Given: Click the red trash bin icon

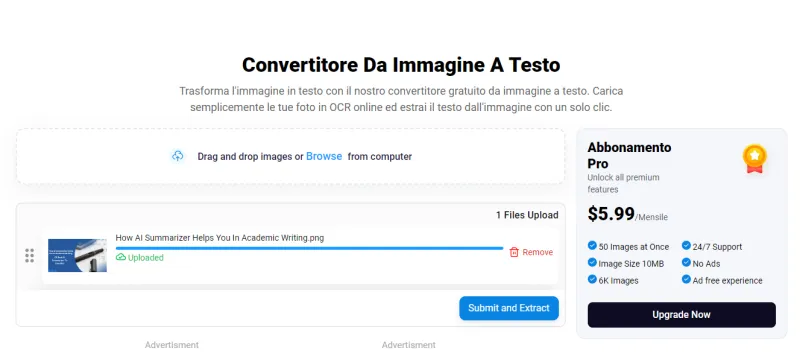Looking at the screenshot, I should [514, 252].
